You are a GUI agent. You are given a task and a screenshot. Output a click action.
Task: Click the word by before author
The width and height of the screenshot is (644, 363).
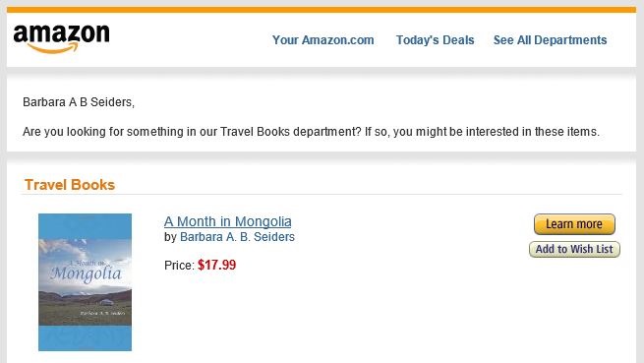click(170, 237)
